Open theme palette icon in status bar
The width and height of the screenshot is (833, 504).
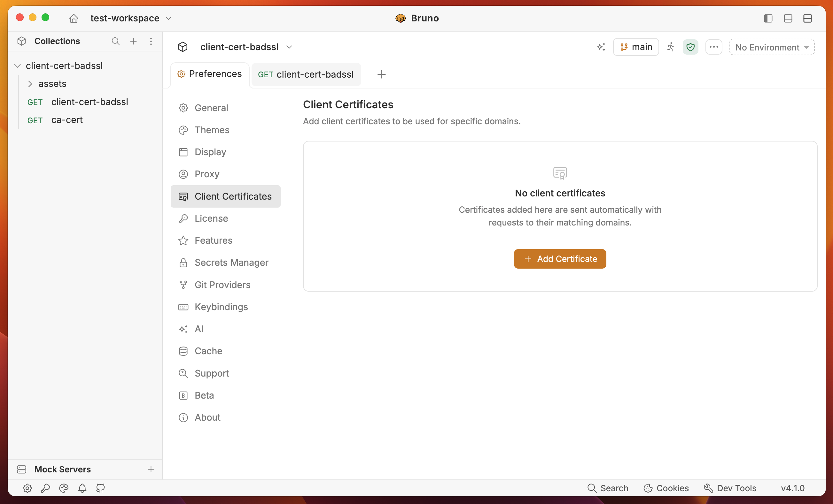click(x=64, y=488)
